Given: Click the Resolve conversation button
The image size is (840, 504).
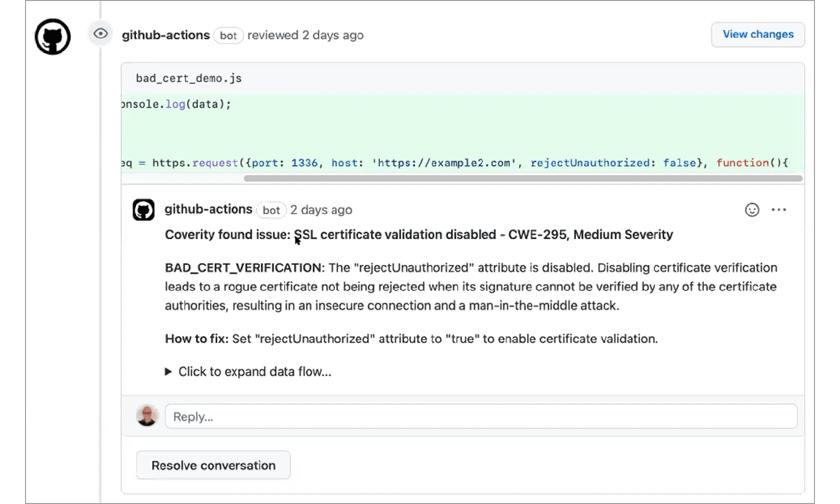Looking at the screenshot, I should pos(213,465).
